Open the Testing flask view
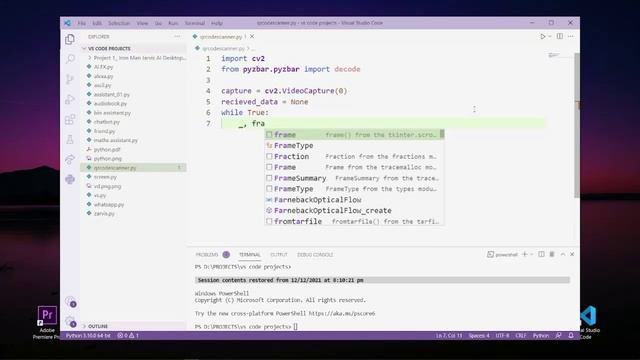 point(70,139)
